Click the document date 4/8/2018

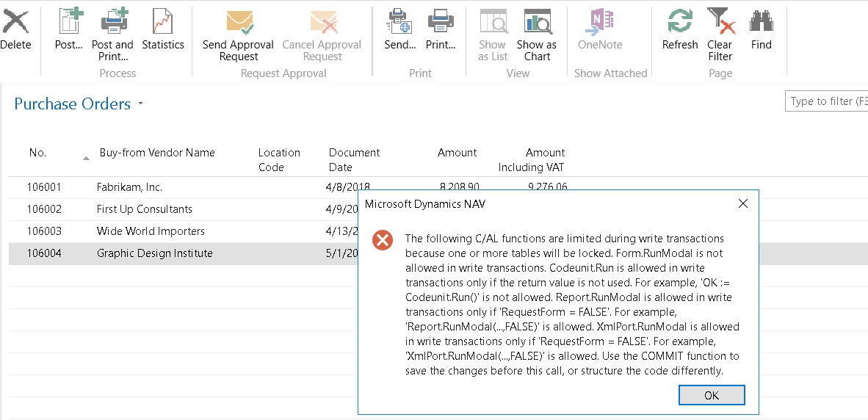348,187
